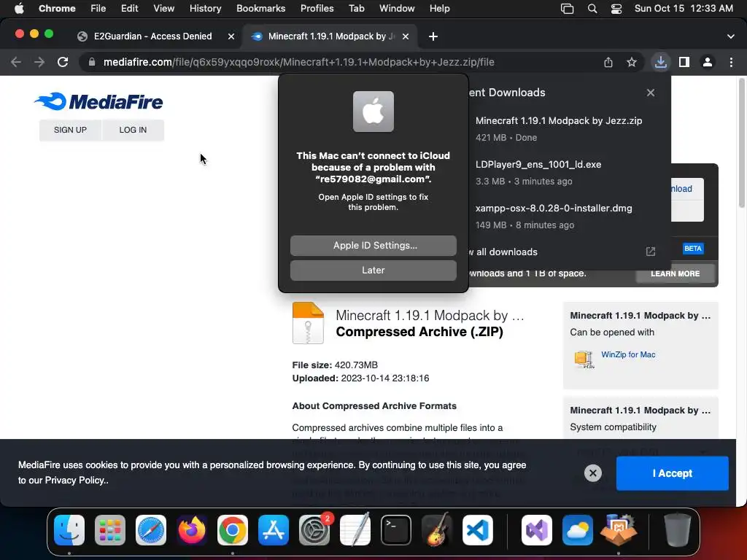
Task: Click the share icon in address bar
Action: [608, 63]
